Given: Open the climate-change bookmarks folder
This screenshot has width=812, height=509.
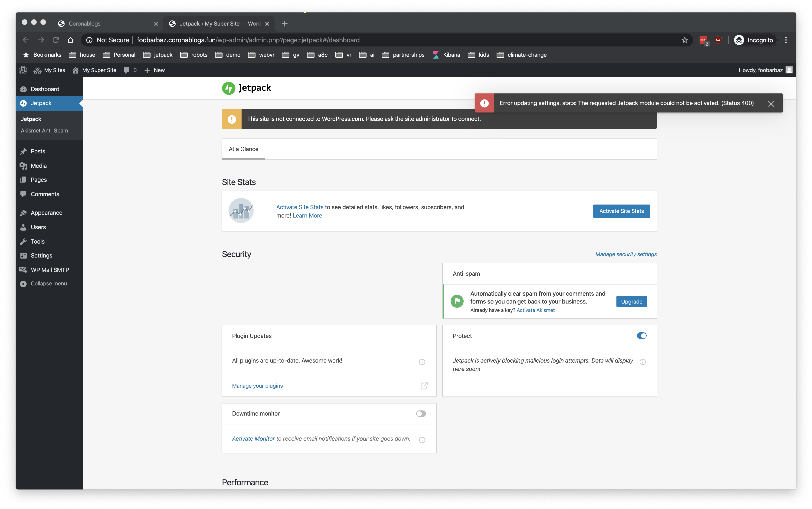Looking at the screenshot, I should 522,55.
